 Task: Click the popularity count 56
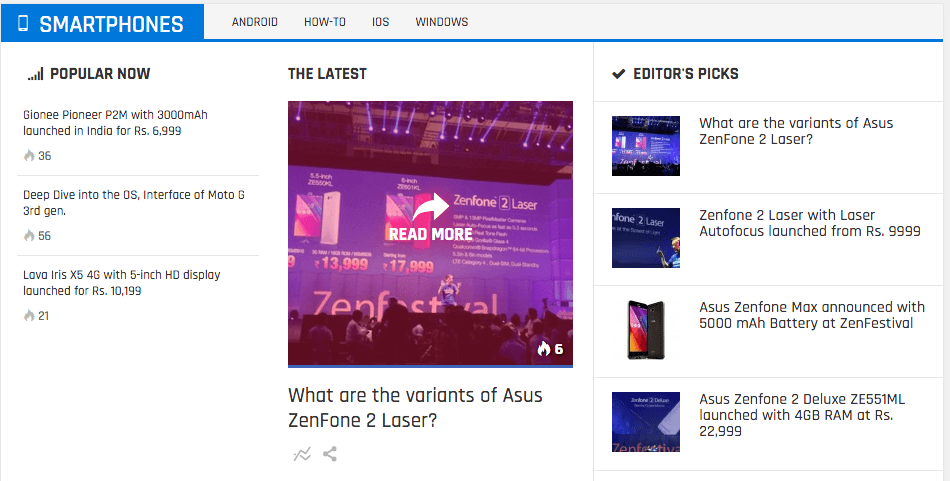click(45, 236)
